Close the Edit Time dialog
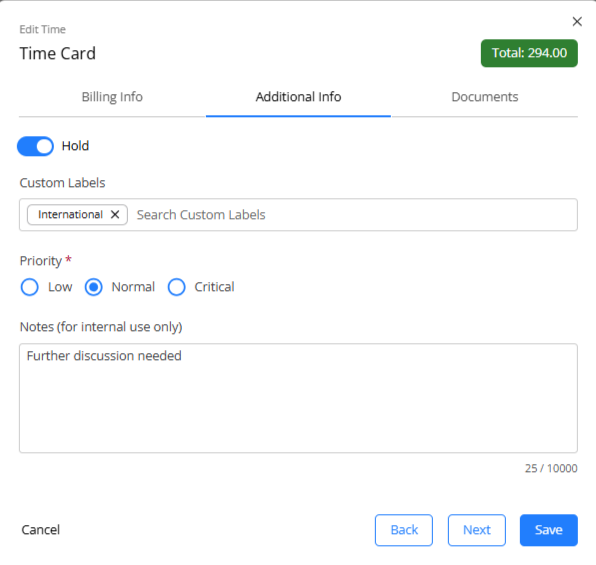Screen dimensions: 596x565 (x=577, y=22)
